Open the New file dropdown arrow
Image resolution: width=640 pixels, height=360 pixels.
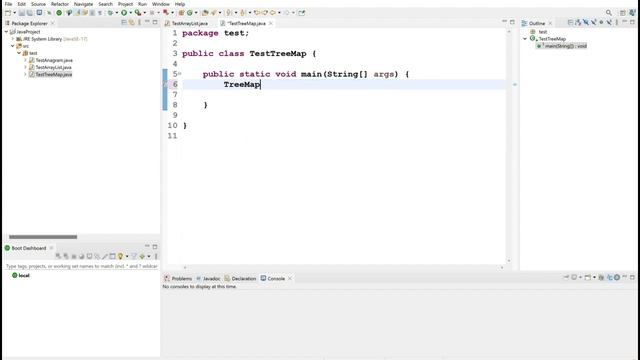pyautogui.click(x=14, y=13)
